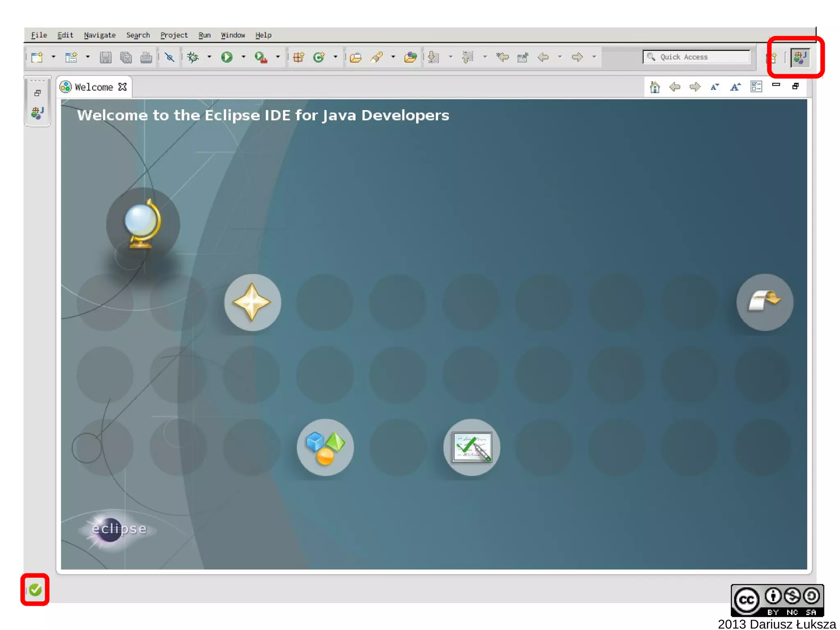Viewport: 840px width, 630px height.
Task: Open the Tutorials checklist icon
Action: [x=472, y=447]
